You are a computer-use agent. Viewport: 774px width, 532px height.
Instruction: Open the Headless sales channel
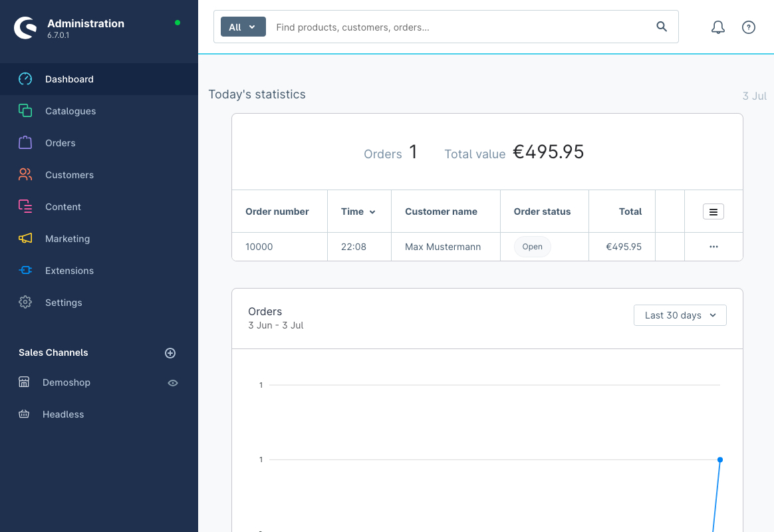click(x=63, y=414)
